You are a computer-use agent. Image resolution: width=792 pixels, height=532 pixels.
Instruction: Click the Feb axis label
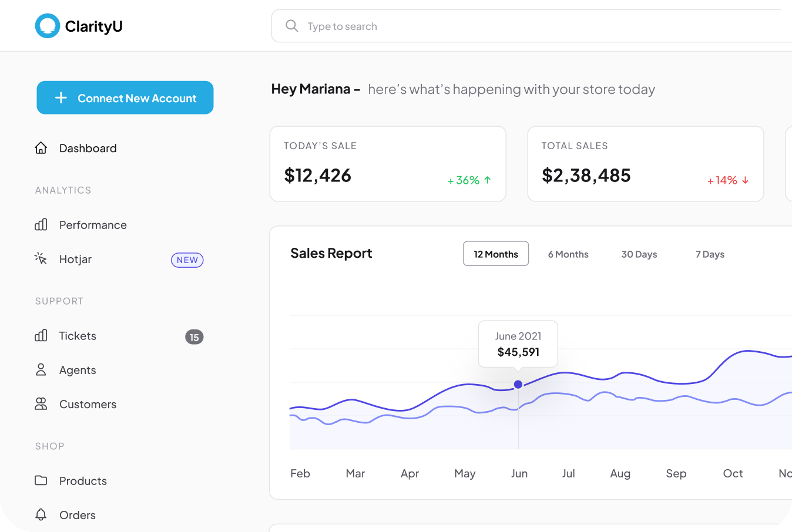click(300, 473)
